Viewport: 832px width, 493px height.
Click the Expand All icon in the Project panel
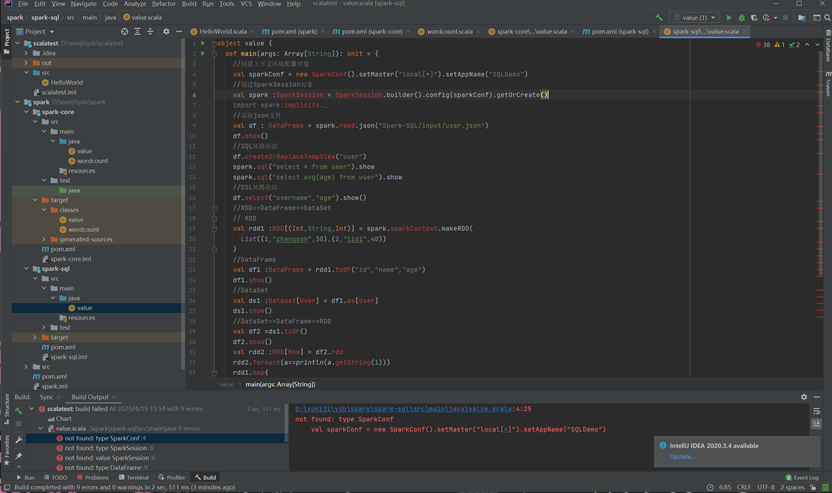(x=137, y=31)
